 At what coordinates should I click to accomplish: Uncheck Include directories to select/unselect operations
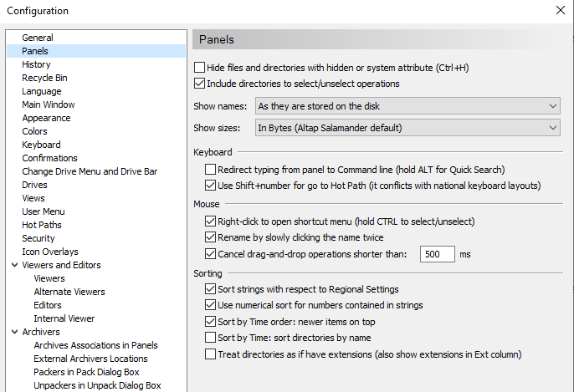tap(199, 84)
